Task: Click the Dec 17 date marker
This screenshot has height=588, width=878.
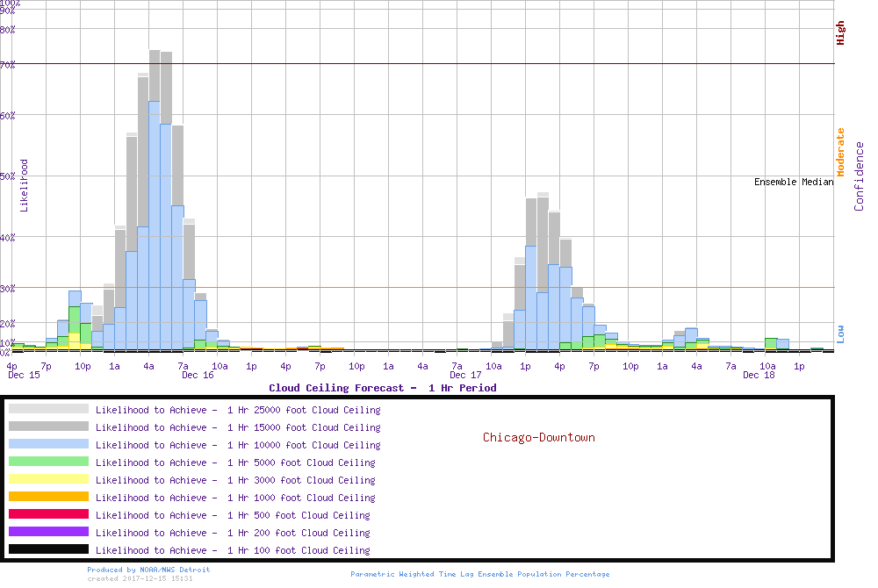Action: point(464,376)
